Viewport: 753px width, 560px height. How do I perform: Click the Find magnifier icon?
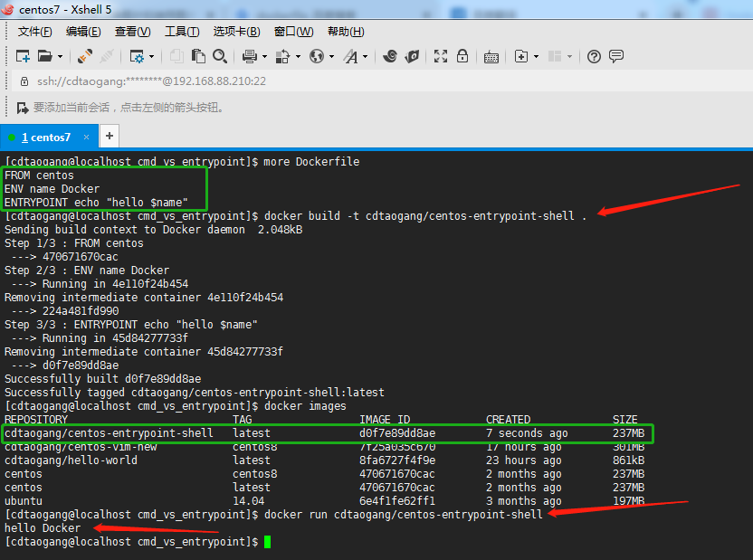coord(220,56)
